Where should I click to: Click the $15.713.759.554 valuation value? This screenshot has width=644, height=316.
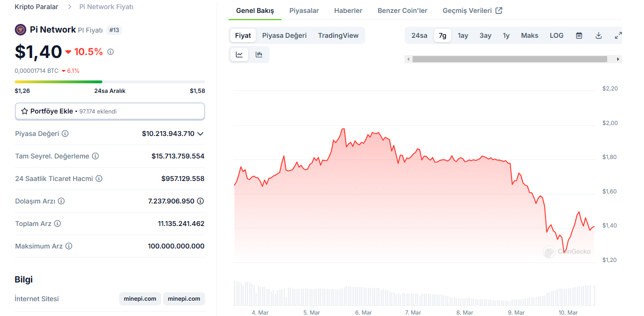pos(178,156)
